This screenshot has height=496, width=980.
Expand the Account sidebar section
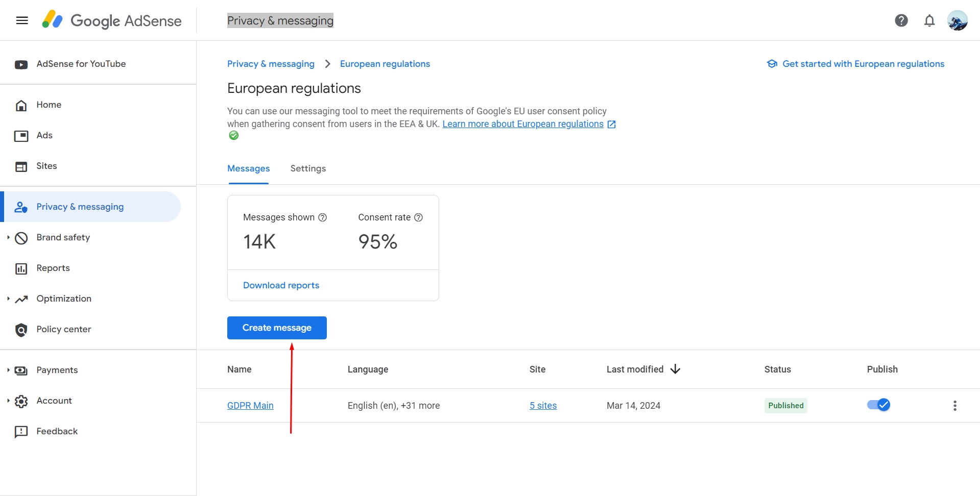coord(8,401)
